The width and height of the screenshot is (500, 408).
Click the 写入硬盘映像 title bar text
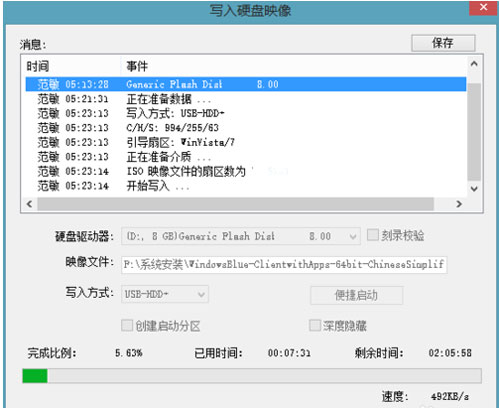tap(250, 11)
